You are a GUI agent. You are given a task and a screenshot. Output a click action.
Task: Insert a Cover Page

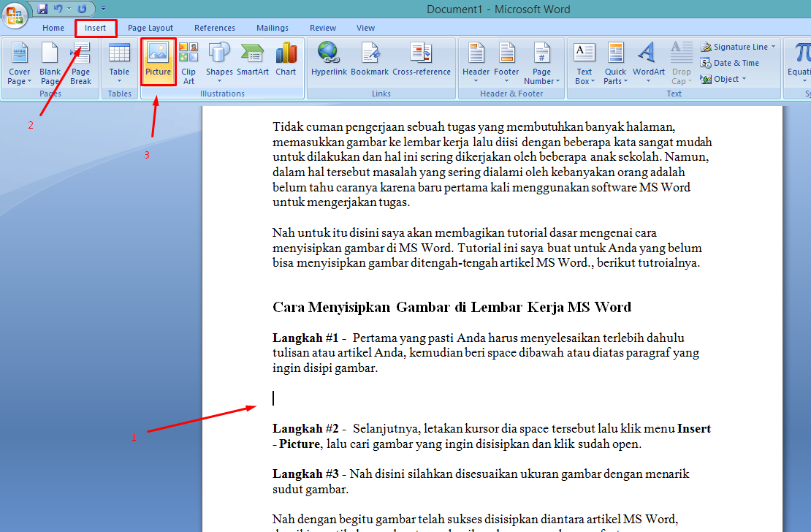pos(20,63)
